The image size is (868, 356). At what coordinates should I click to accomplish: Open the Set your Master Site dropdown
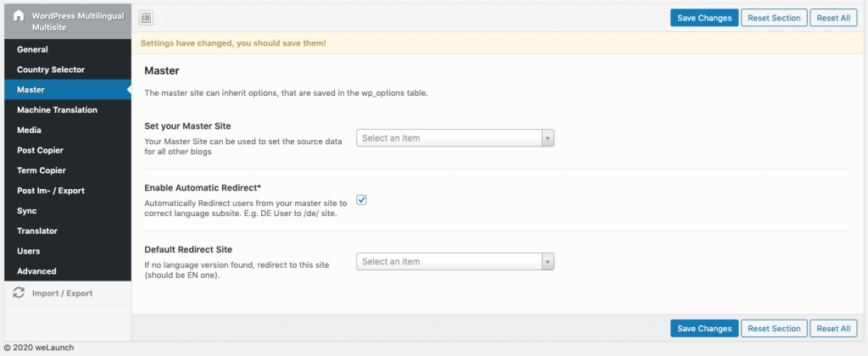coord(454,138)
